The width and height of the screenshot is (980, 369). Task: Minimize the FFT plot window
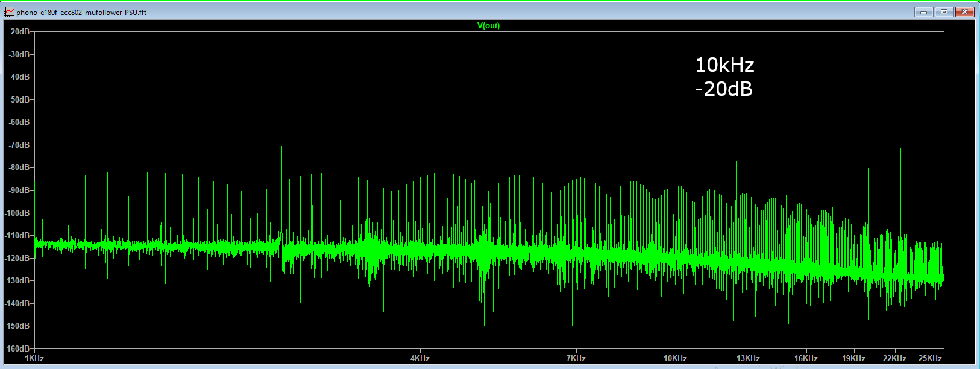tap(923, 11)
